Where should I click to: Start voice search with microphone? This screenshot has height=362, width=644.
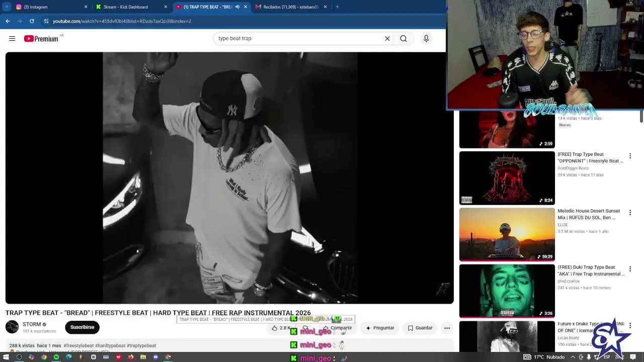tap(426, 38)
